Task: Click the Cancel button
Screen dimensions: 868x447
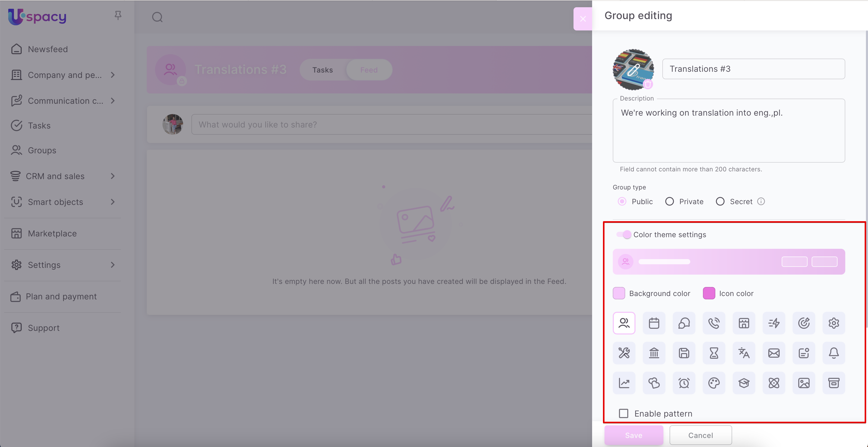Action: (x=700, y=435)
